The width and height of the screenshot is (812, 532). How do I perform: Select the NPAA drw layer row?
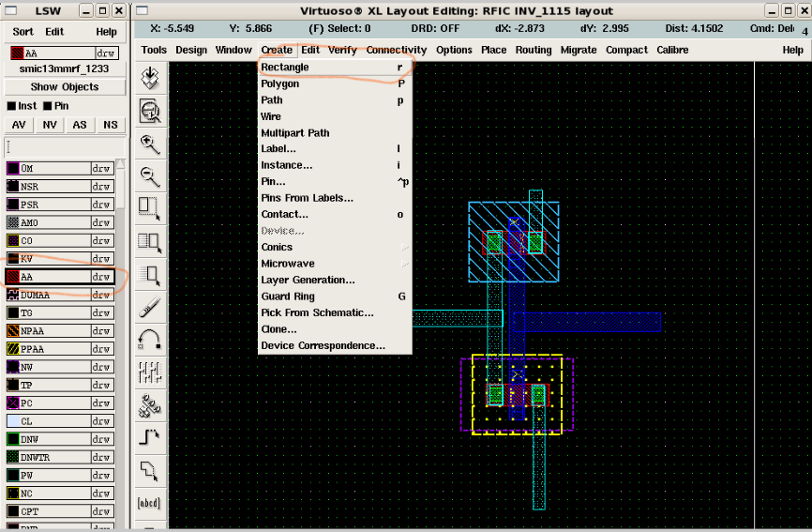click(60, 331)
